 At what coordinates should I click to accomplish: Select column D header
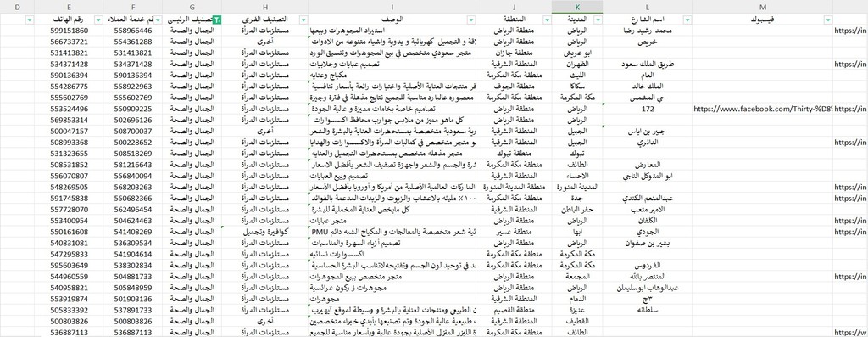[x=17, y=7]
